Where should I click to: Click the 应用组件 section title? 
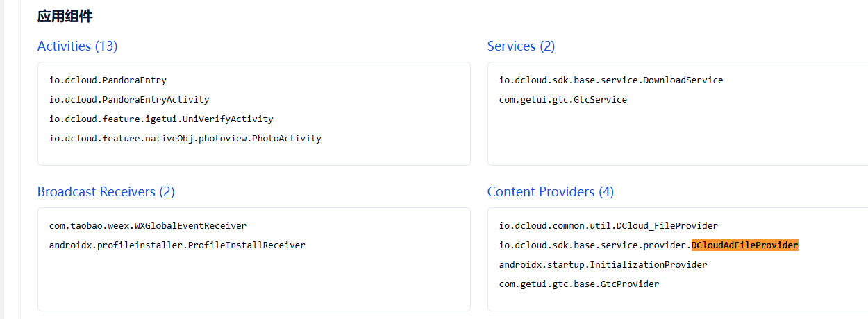(x=65, y=17)
